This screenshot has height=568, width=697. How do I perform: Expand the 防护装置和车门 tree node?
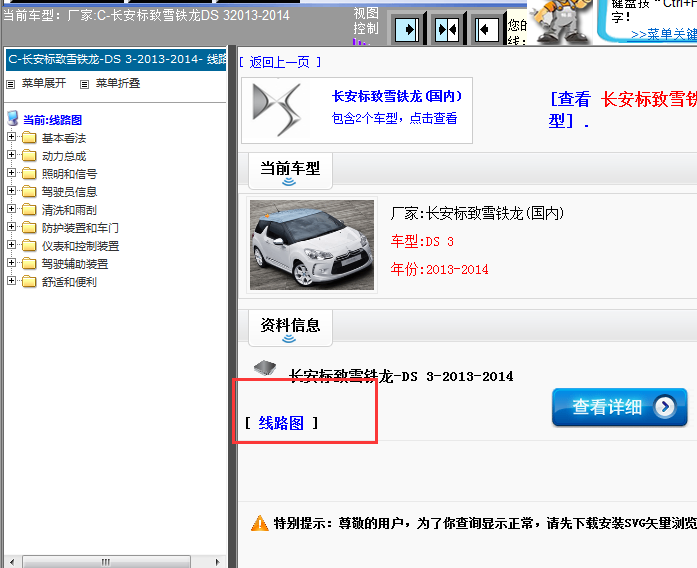point(12,227)
